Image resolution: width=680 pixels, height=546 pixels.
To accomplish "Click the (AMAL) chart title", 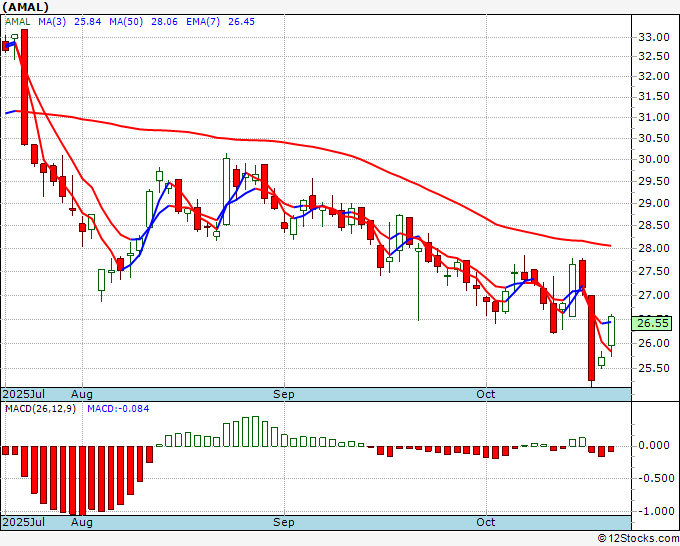I will coord(26,7).
